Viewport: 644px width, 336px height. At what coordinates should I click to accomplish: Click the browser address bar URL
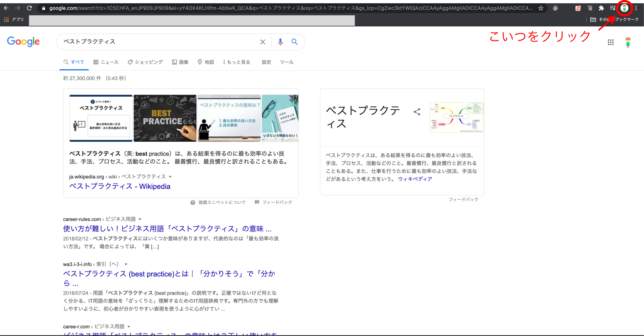[291, 8]
